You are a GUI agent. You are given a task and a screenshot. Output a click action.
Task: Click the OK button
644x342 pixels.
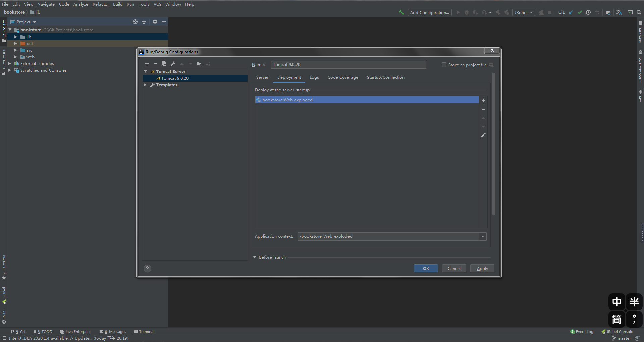(426, 268)
